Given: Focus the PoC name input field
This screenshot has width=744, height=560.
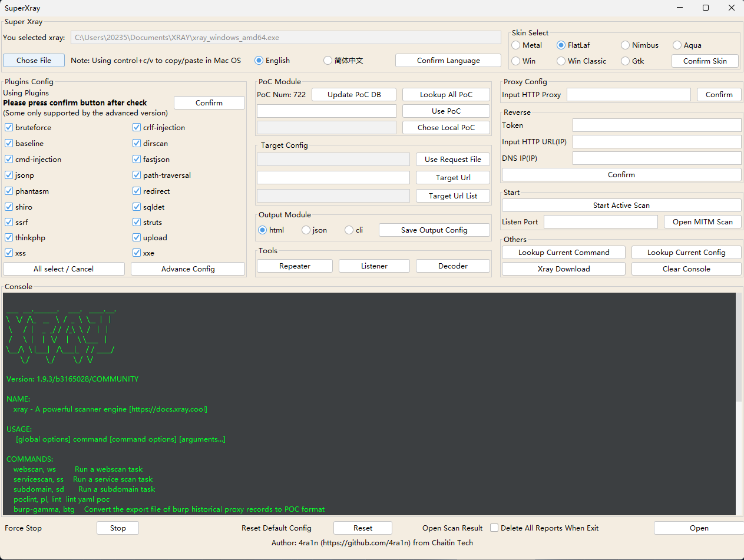Looking at the screenshot, I should click(326, 111).
